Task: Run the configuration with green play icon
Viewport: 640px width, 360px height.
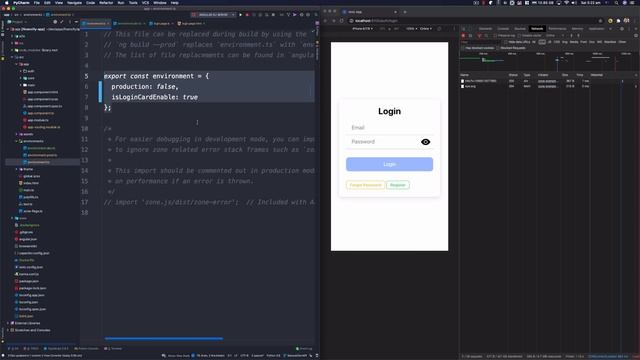Action: 240,15
